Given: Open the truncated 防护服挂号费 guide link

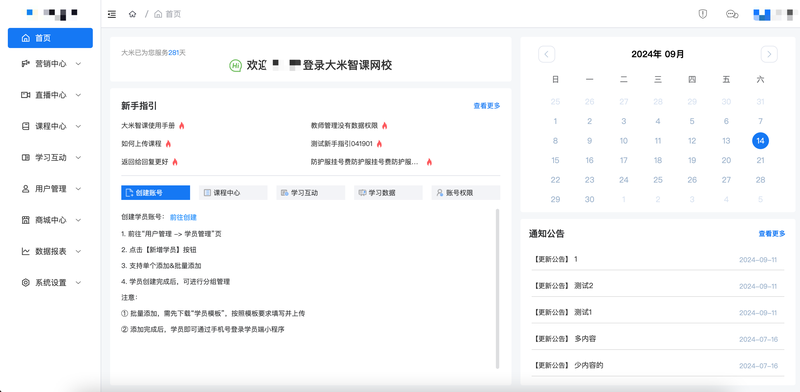Looking at the screenshot, I should pyautogui.click(x=365, y=162).
